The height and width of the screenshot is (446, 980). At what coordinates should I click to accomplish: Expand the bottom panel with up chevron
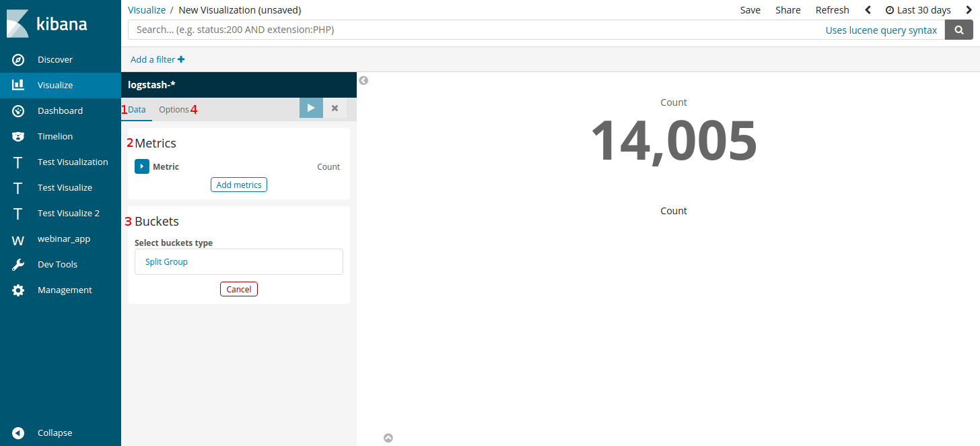coord(388,438)
